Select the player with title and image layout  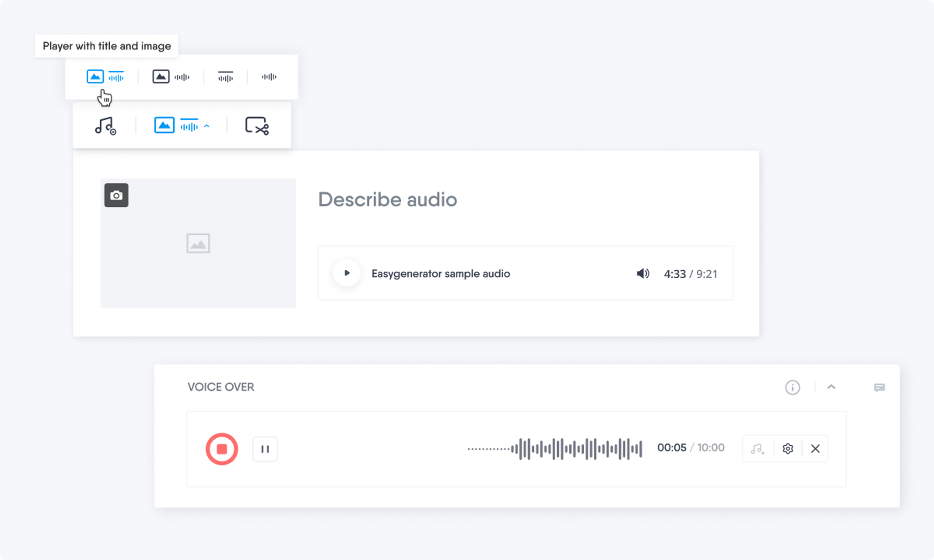coord(106,76)
